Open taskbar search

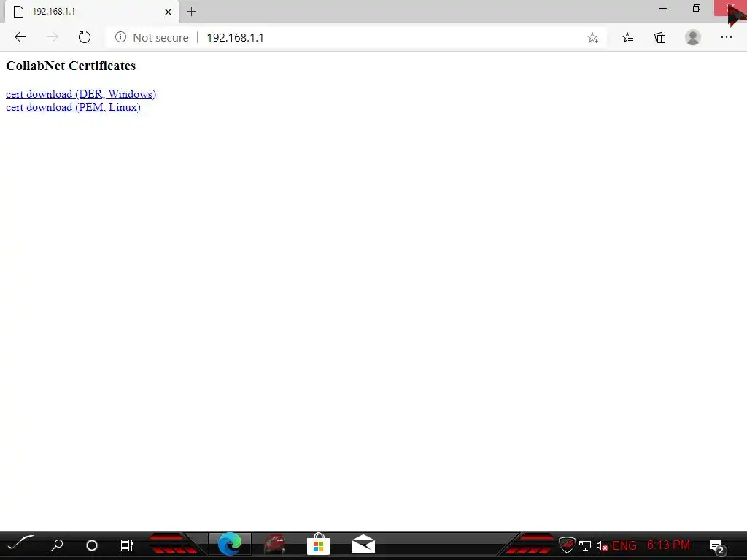(57, 544)
